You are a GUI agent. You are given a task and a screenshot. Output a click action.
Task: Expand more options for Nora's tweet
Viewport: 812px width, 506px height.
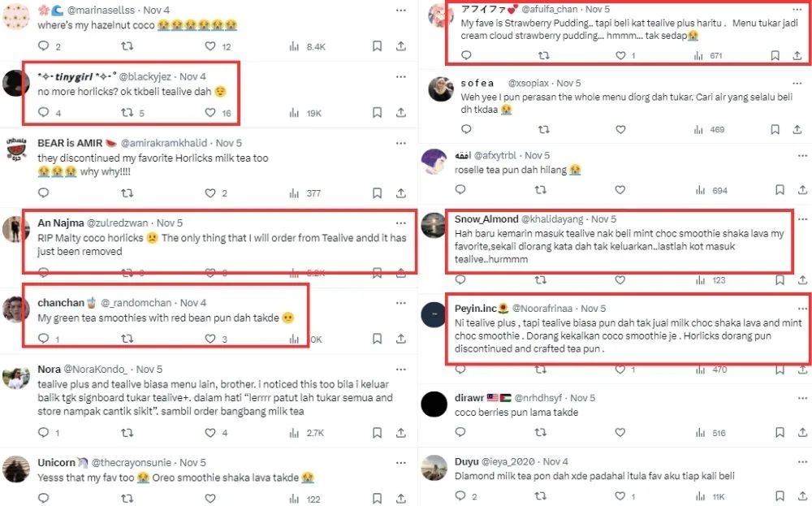tap(400, 369)
